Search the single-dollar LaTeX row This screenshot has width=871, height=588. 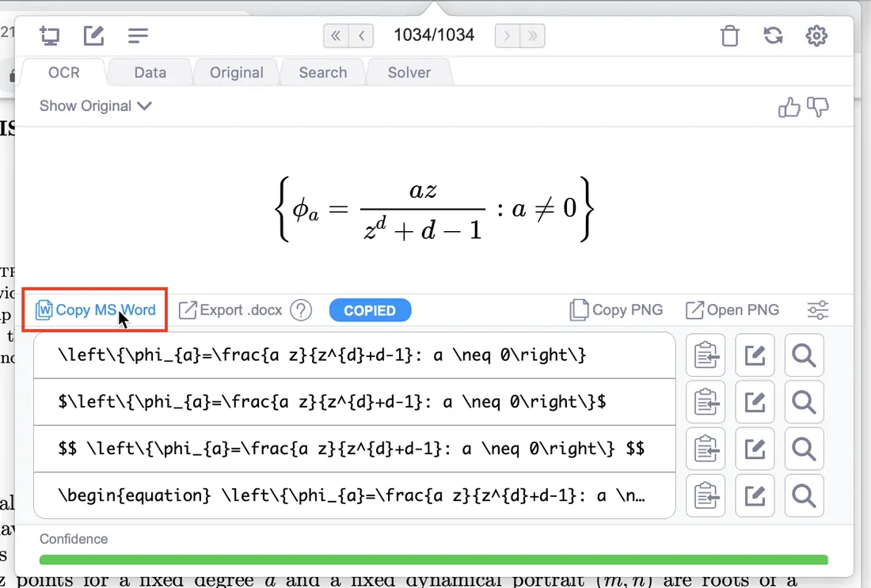(x=804, y=402)
